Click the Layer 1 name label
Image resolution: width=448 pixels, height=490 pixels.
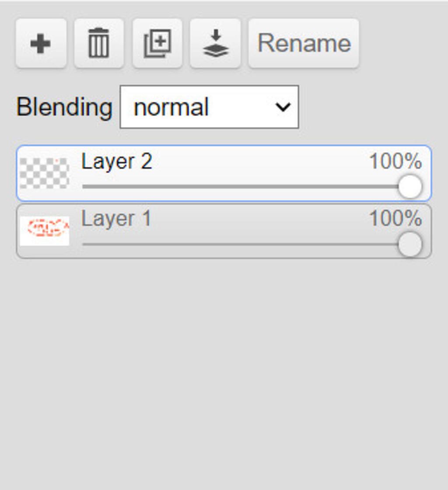[x=116, y=219]
